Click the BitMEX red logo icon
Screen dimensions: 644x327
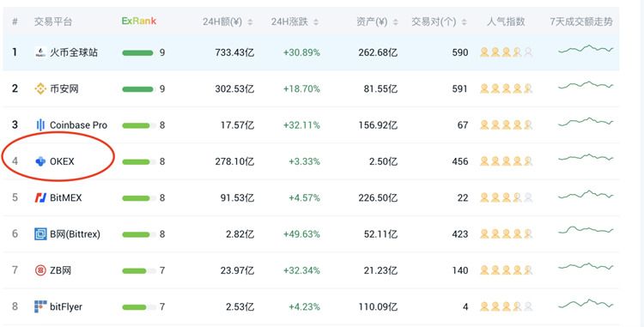pos(40,197)
